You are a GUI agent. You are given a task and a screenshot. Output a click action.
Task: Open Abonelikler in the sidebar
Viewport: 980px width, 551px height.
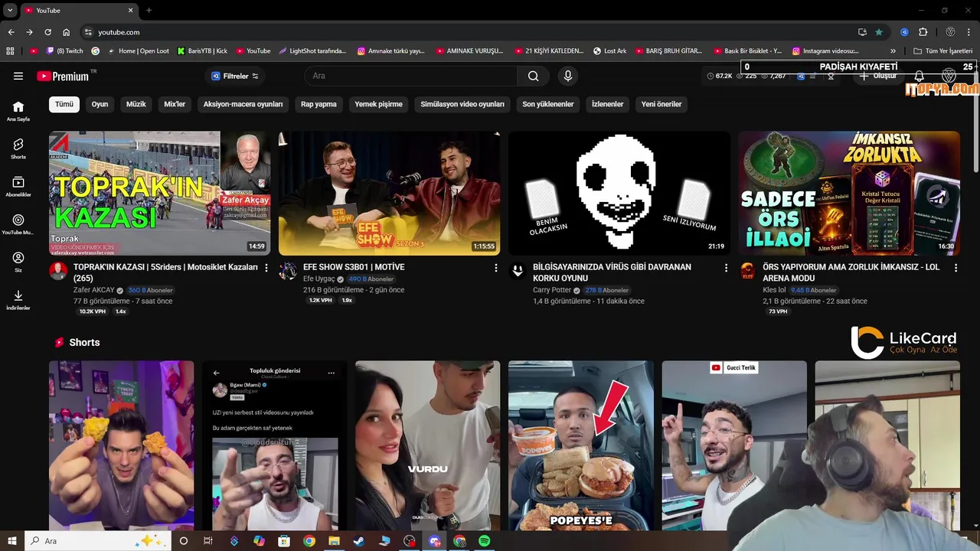tap(18, 186)
